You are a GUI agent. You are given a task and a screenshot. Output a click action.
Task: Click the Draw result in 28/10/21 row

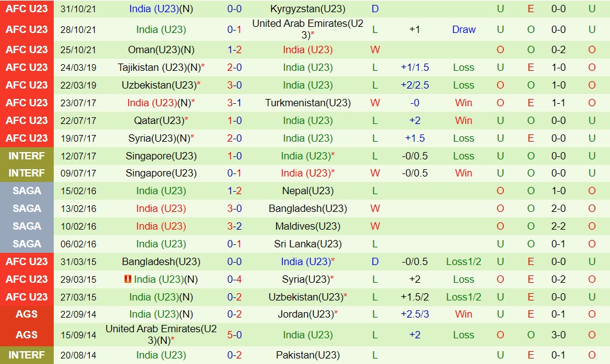[463, 29]
